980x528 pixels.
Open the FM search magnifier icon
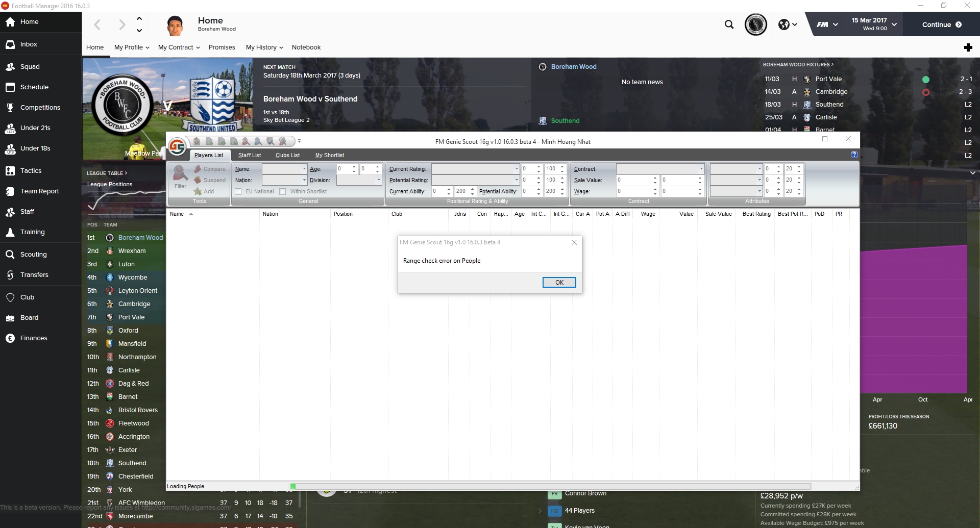(729, 24)
